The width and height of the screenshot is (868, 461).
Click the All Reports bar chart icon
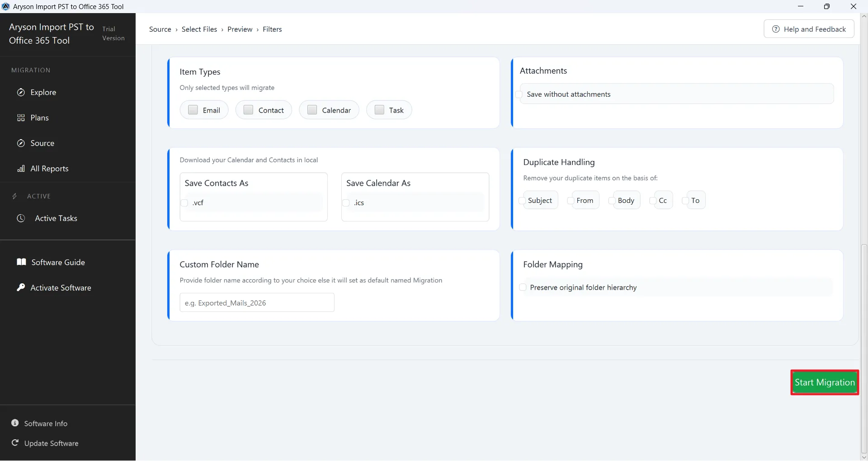[21, 169]
